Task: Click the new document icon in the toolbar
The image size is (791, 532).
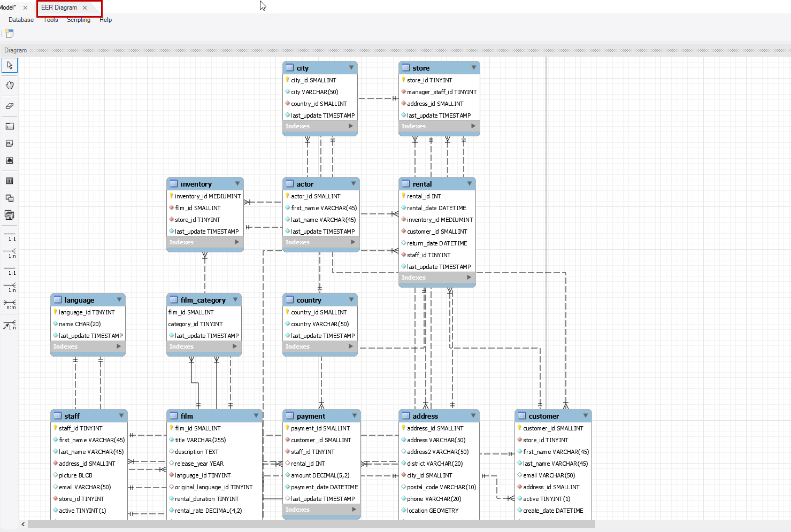Action: click(x=9, y=33)
